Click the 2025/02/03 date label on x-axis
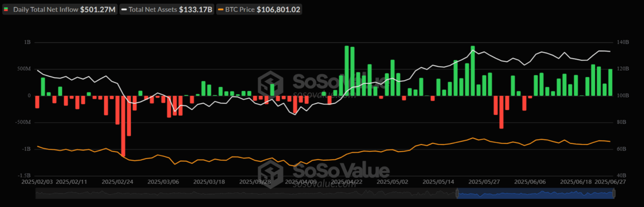The width and height of the screenshot is (644, 207). (x=38, y=182)
